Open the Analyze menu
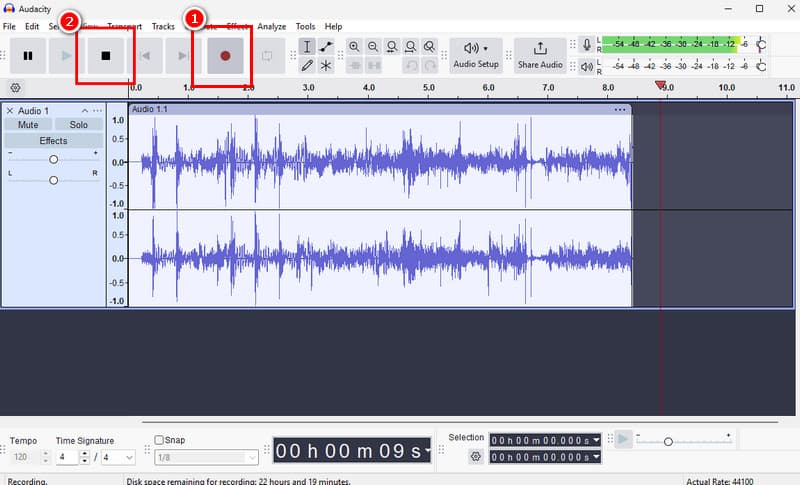800x485 pixels. pyautogui.click(x=271, y=27)
